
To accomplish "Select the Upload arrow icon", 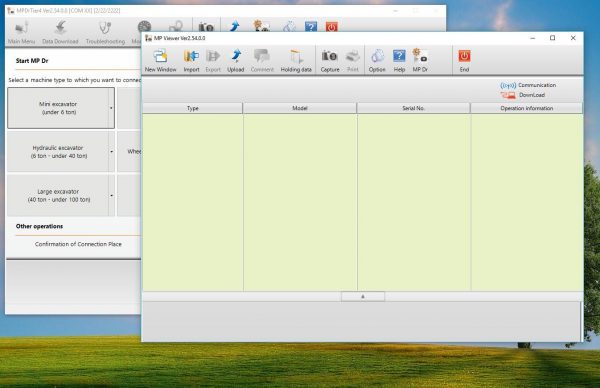I will click(x=236, y=60).
